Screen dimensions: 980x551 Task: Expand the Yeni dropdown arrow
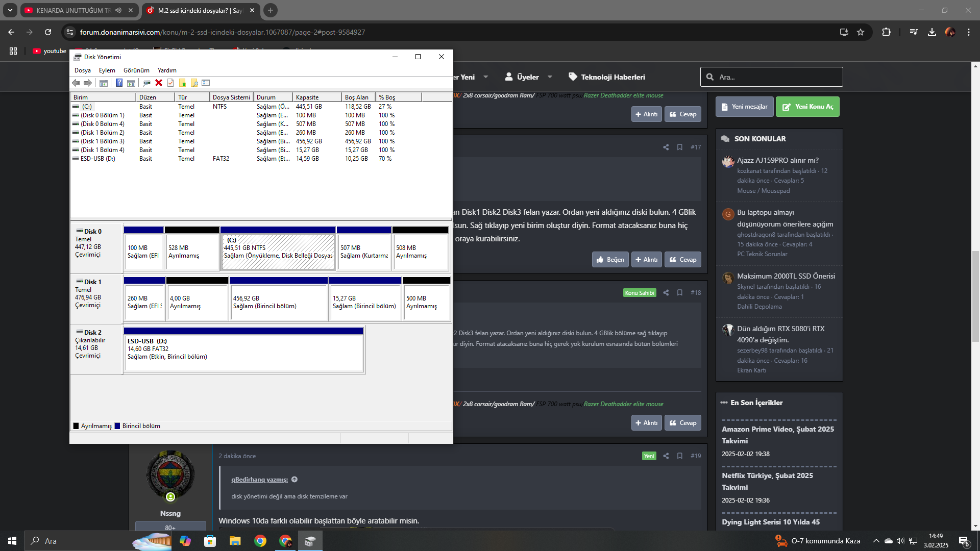coord(486,77)
